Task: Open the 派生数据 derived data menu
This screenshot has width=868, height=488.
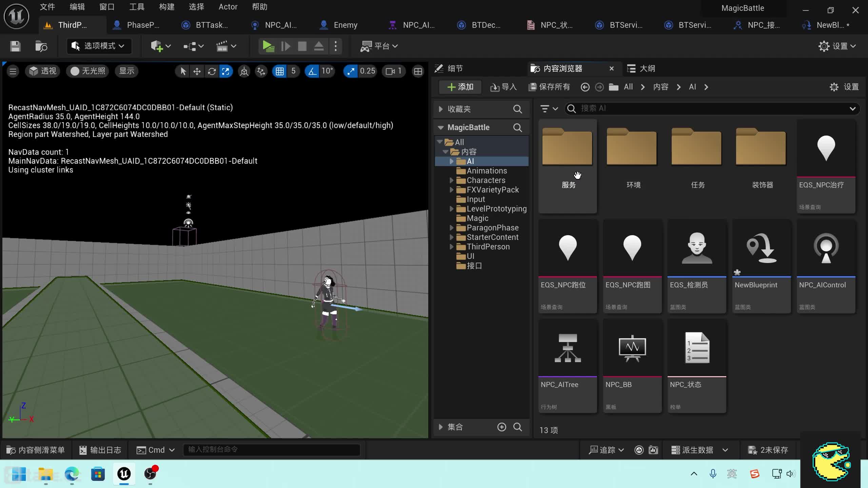Action: point(700,450)
